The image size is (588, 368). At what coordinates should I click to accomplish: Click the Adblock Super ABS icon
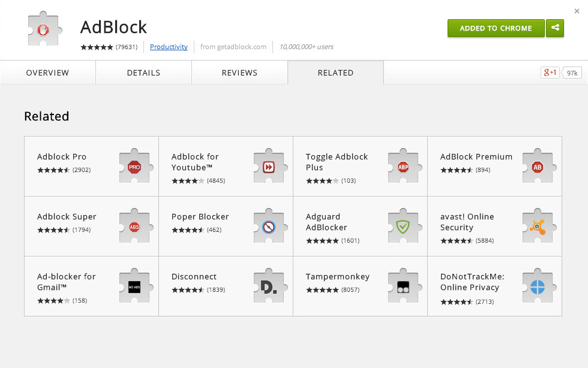pyautogui.click(x=136, y=226)
